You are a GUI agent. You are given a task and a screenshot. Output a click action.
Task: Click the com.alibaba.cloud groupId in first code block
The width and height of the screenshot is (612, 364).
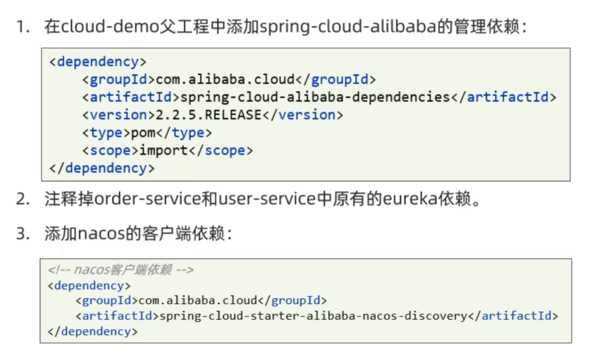225,79
